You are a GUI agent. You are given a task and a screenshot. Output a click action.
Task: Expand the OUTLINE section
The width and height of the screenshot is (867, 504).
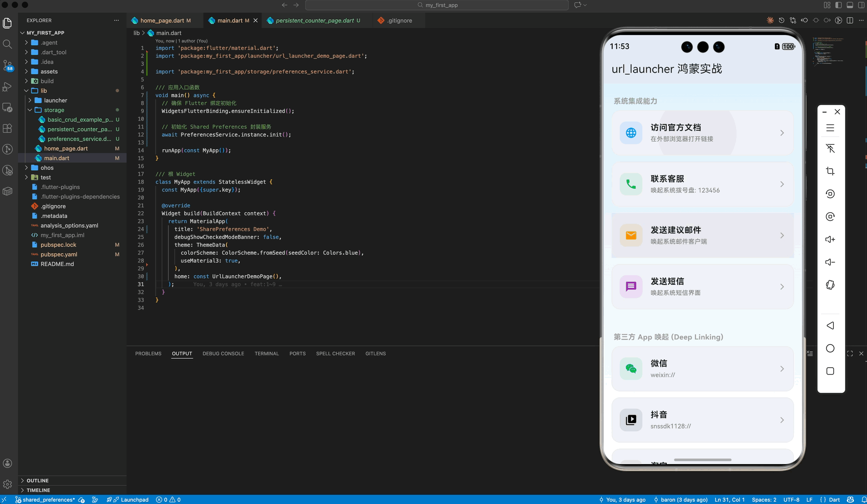point(38,480)
